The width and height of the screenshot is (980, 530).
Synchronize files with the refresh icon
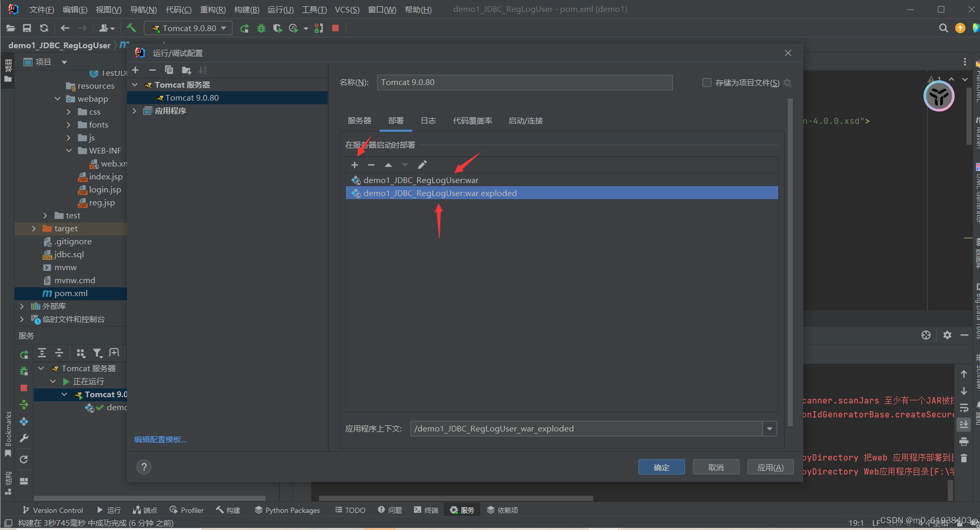44,28
